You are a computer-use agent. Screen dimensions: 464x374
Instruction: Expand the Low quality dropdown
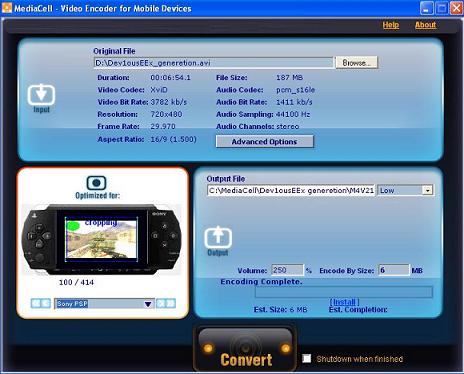[x=405, y=190]
